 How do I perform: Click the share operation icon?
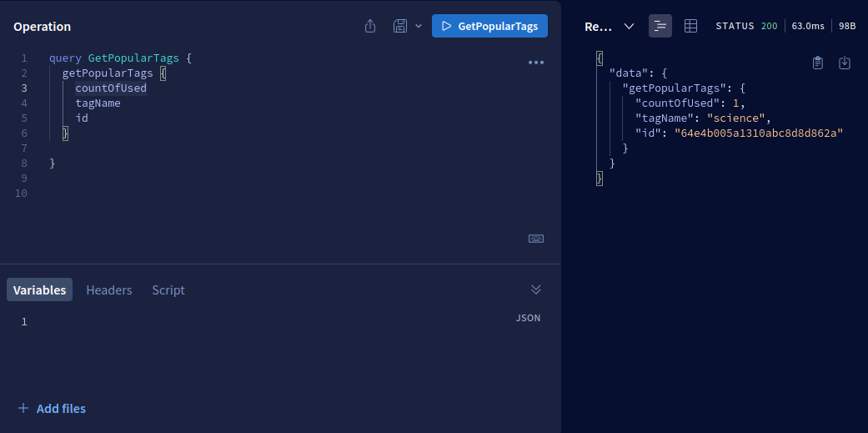pos(370,26)
